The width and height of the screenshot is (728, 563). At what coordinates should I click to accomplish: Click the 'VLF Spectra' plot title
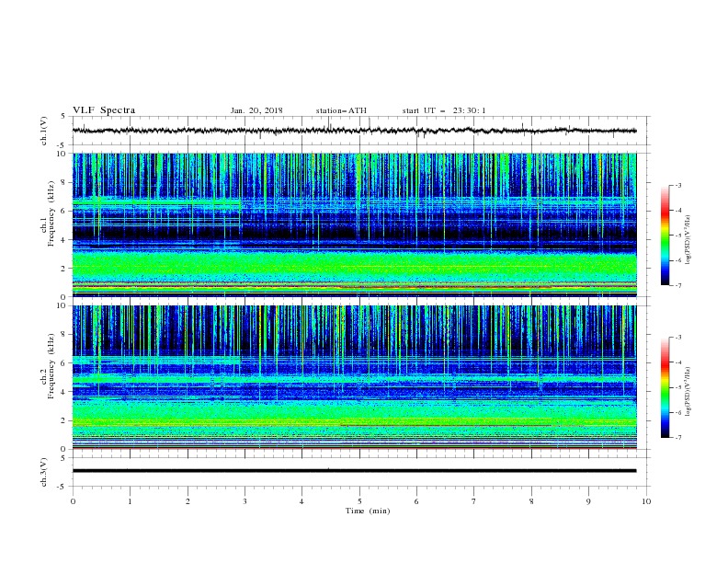click(x=104, y=110)
